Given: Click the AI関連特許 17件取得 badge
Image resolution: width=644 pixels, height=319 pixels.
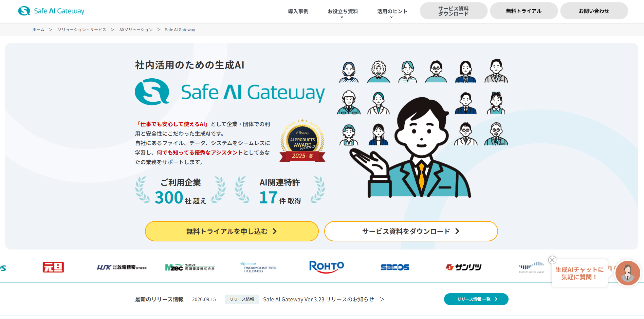Looking at the screenshot, I should click(280, 191).
